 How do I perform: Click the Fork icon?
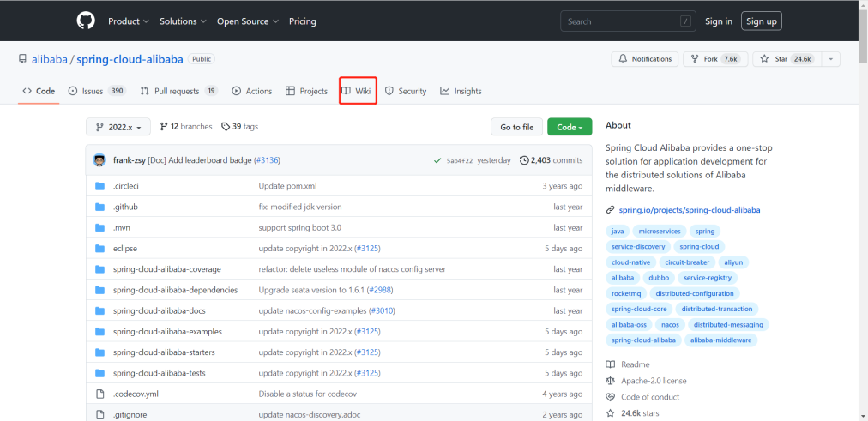pos(695,59)
